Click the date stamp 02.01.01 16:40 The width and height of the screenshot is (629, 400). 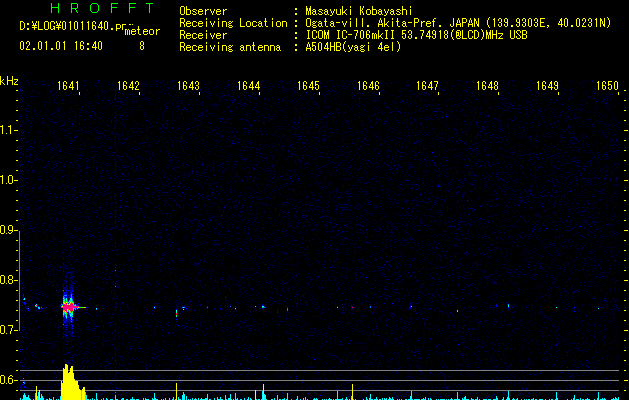pyautogui.click(x=61, y=46)
